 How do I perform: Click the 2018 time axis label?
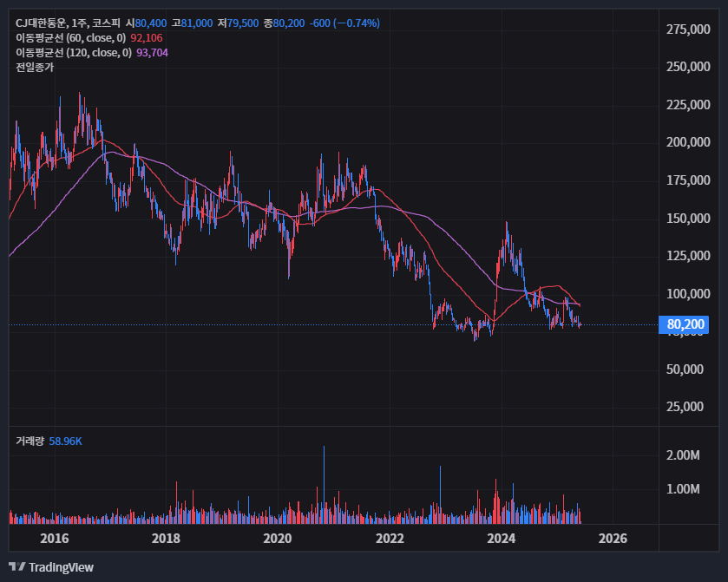[166, 539]
